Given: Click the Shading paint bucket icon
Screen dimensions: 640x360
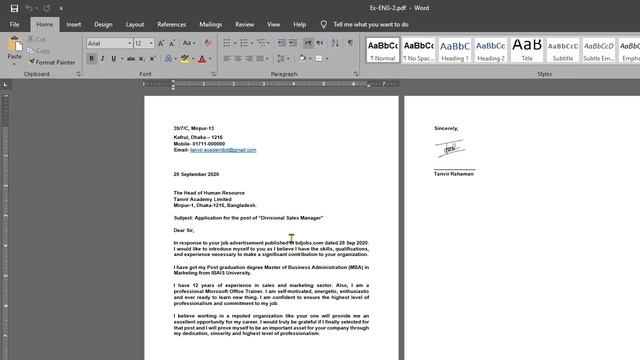Looking at the screenshot, I should pos(302,59).
